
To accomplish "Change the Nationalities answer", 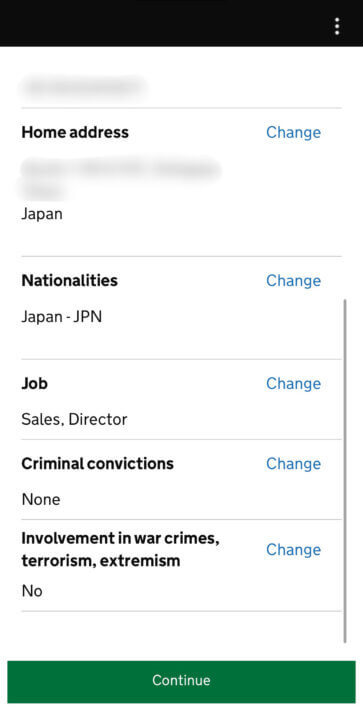I will pyautogui.click(x=293, y=281).
